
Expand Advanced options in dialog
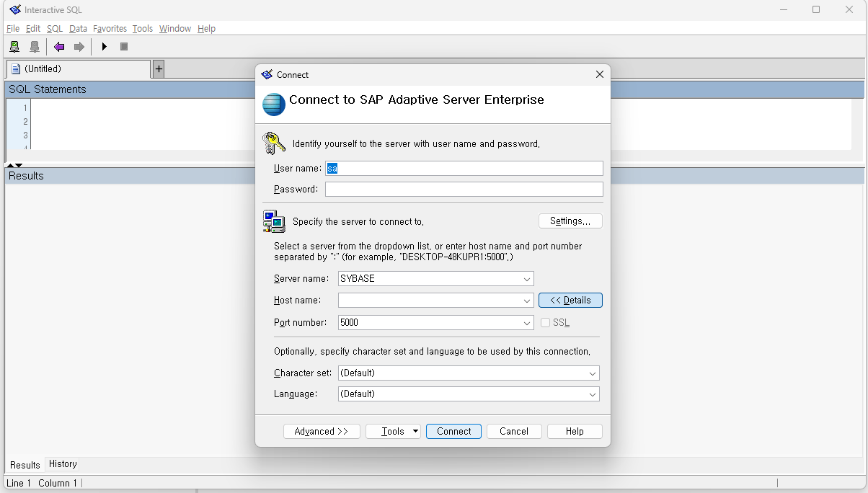[x=322, y=431]
